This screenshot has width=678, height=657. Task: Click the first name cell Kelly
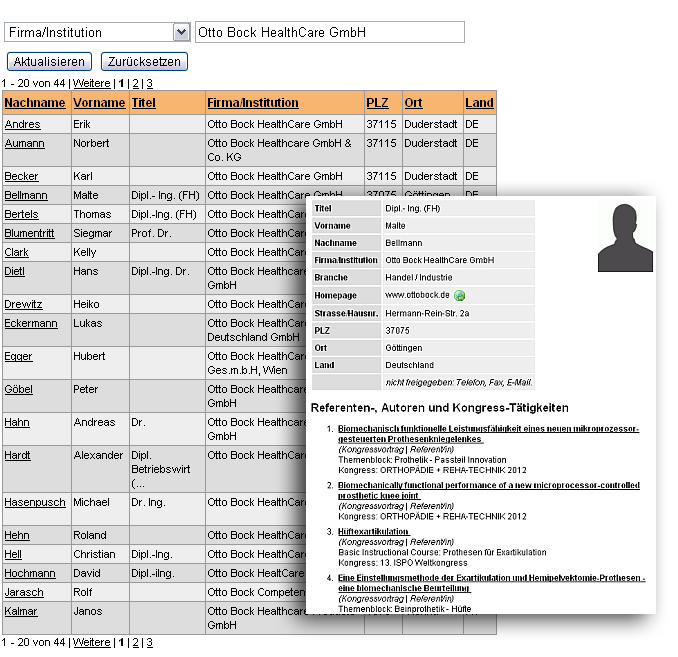(100, 252)
